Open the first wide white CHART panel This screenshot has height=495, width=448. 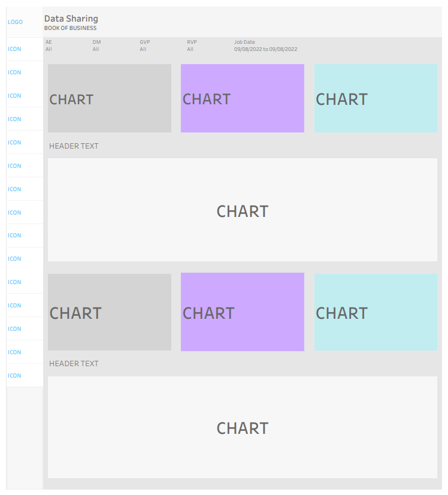[243, 210]
